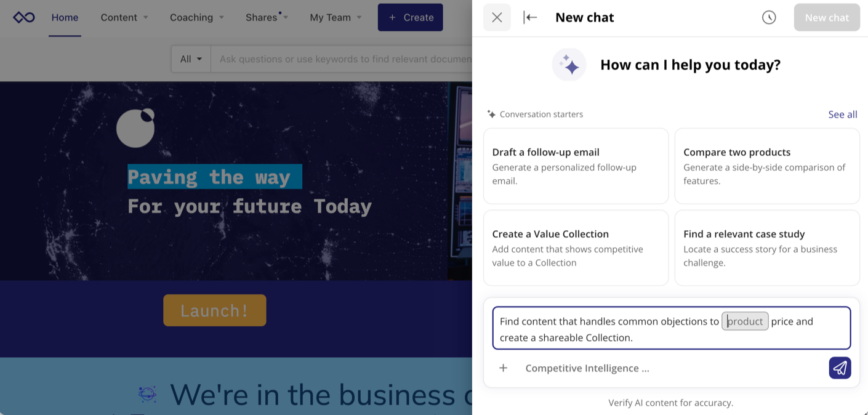Click the plus attachment icon
Image resolution: width=868 pixels, height=415 pixels.
503,368
